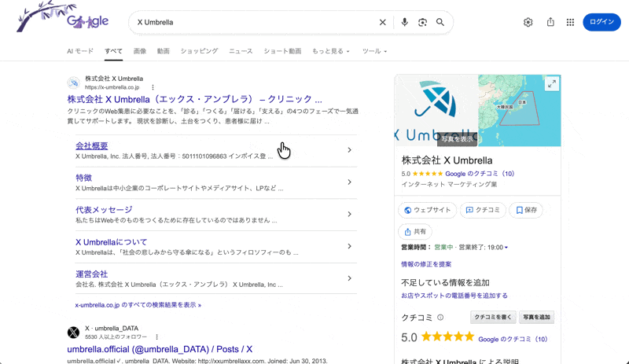Click the x-umbrella.co.jp site favicon
Screen dimensions: 629x364
73,83
